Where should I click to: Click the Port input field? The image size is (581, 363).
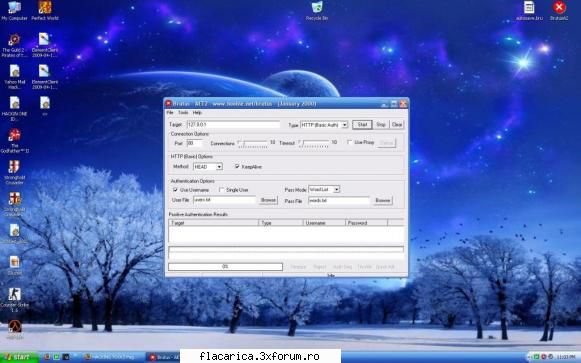tap(194, 143)
